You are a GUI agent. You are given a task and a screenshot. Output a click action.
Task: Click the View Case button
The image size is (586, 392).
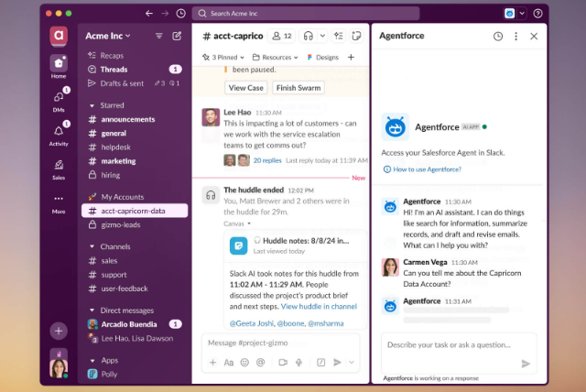[246, 88]
